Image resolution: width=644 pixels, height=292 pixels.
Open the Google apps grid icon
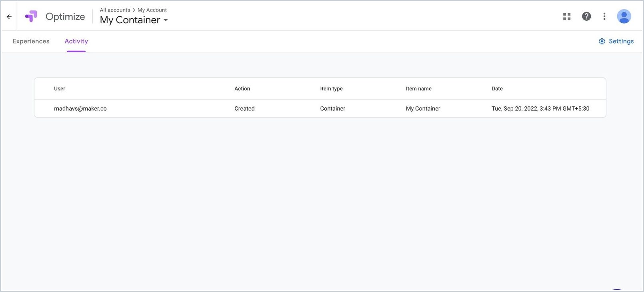pyautogui.click(x=567, y=16)
